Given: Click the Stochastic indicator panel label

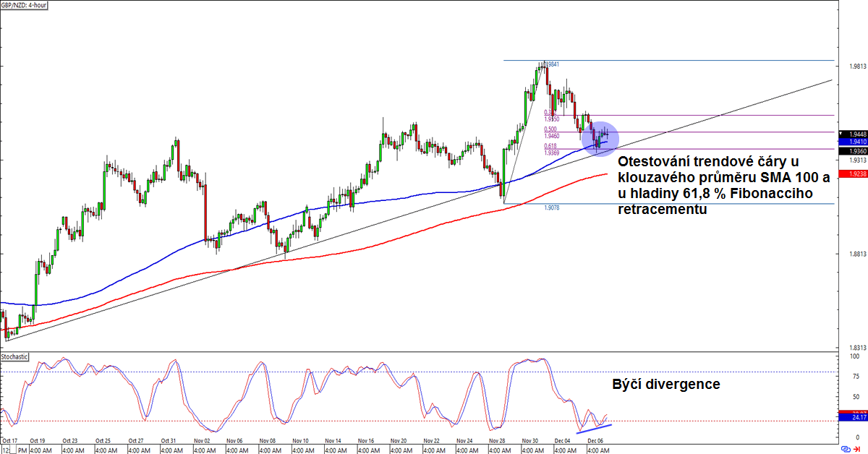Looking at the screenshot, I should click(15, 357).
